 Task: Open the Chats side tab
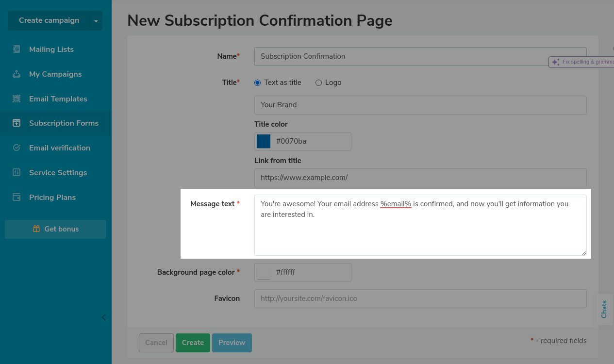[x=604, y=309]
